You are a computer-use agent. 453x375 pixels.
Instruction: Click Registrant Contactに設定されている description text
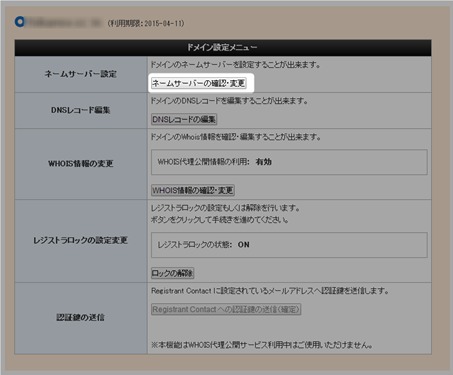tap(270, 291)
